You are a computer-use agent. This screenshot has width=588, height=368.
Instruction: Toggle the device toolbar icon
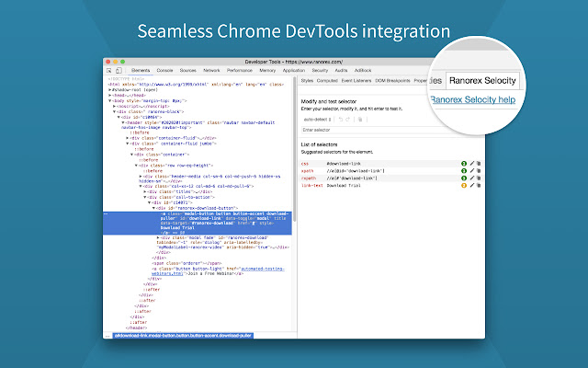[119, 70]
